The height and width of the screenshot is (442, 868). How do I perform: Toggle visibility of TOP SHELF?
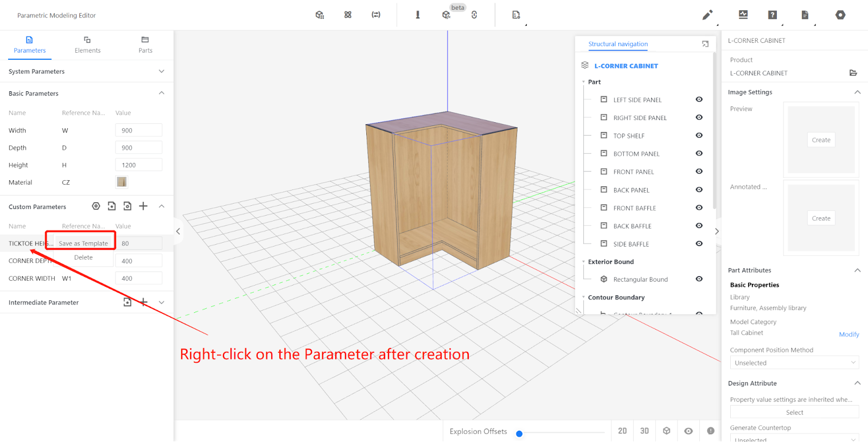(699, 136)
